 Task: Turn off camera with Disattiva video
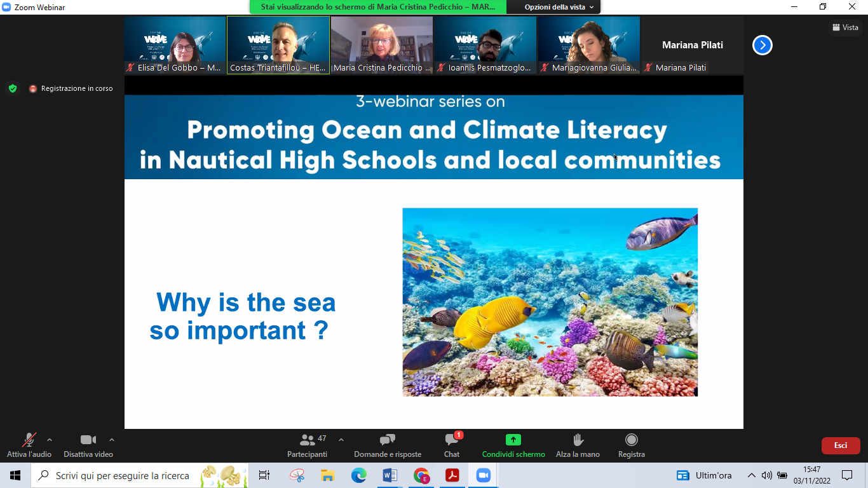[88, 445]
